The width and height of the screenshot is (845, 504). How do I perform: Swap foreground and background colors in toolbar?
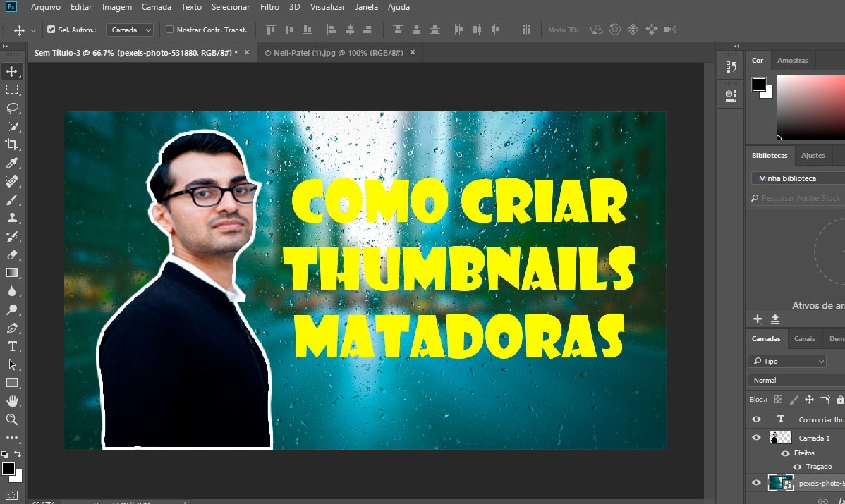[x=18, y=454]
